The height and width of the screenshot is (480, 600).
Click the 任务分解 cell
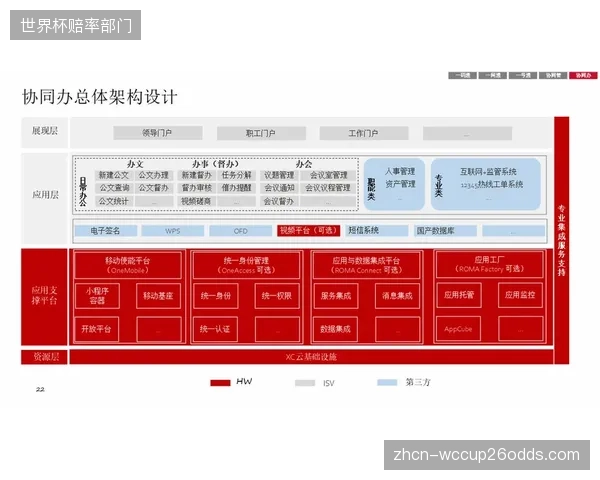pyautogui.click(x=236, y=175)
